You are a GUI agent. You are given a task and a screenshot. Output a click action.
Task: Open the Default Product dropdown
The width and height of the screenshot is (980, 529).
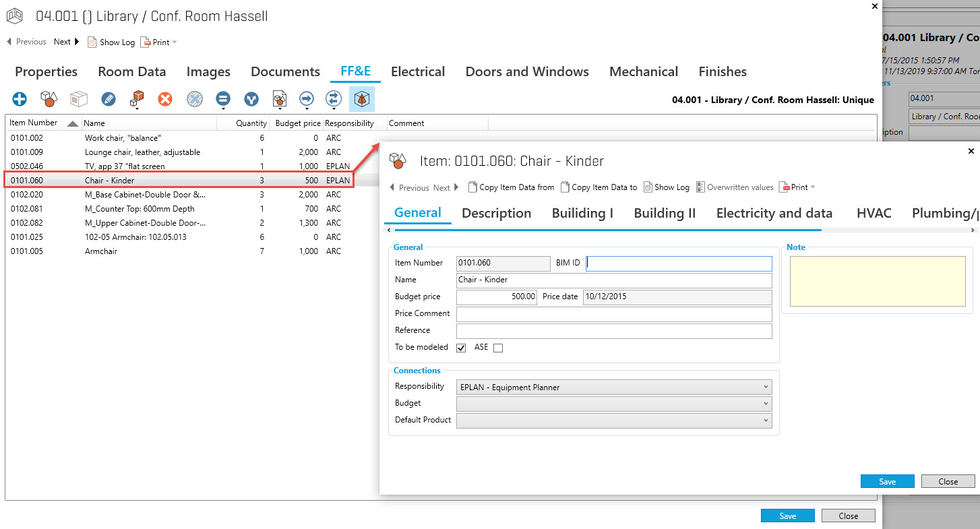pyautogui.click(x=614, y=420)
